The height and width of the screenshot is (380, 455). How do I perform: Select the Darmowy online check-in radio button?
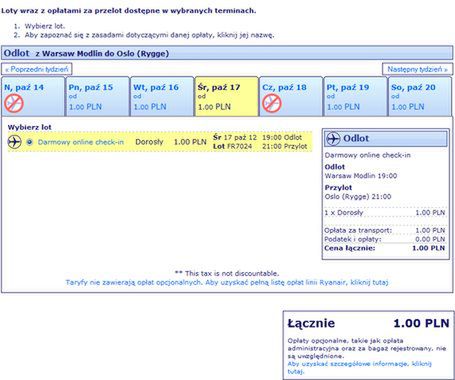30,142
